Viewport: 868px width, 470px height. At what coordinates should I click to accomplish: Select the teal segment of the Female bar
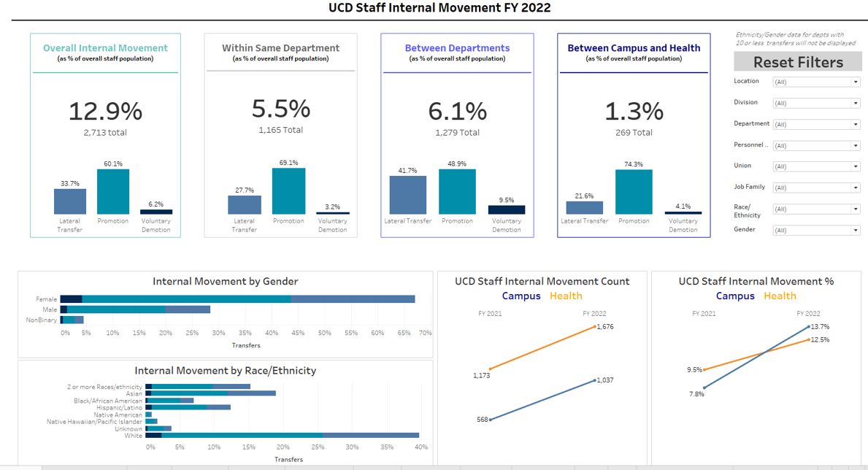pos(186,299)
